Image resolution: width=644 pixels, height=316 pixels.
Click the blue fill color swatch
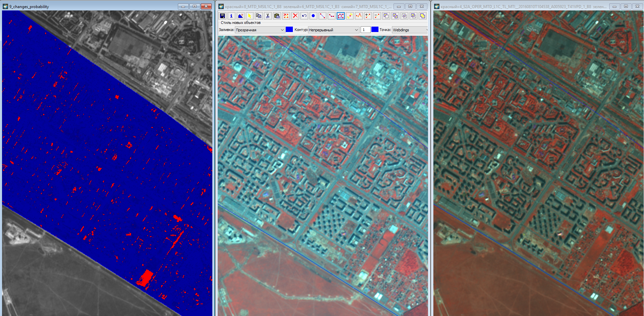(289, 30)
